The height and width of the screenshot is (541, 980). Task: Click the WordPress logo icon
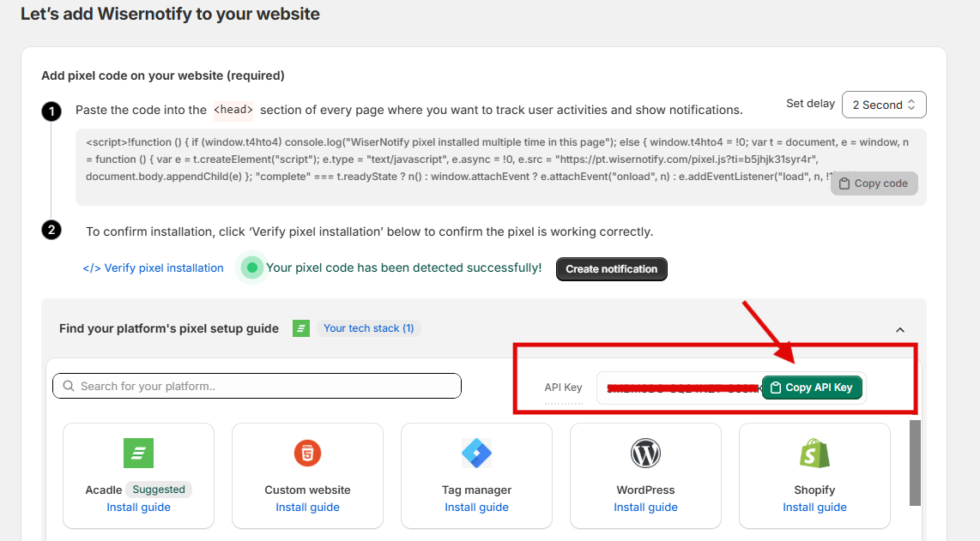pyautogui.click(x=645, y=453)
